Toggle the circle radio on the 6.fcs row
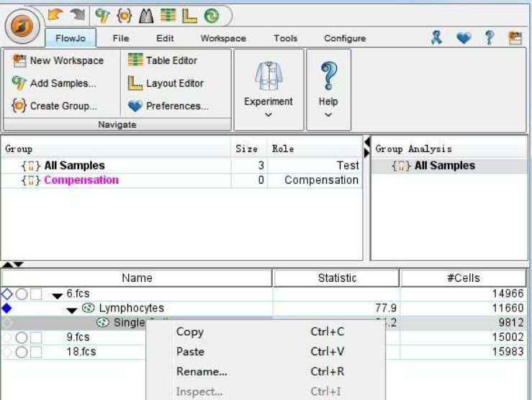The image size is (532, 400). [22, 294]
